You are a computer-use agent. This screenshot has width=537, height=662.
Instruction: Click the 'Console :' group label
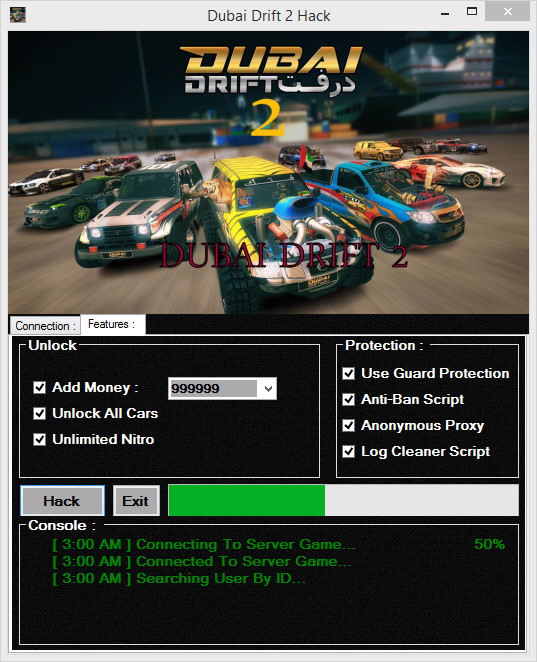[x=62, y=525]
